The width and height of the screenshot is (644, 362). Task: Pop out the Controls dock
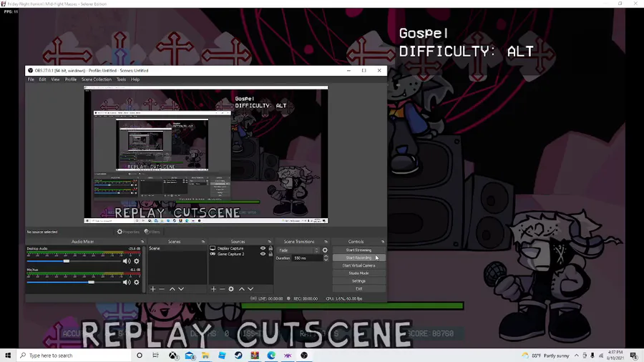[383, 242]
